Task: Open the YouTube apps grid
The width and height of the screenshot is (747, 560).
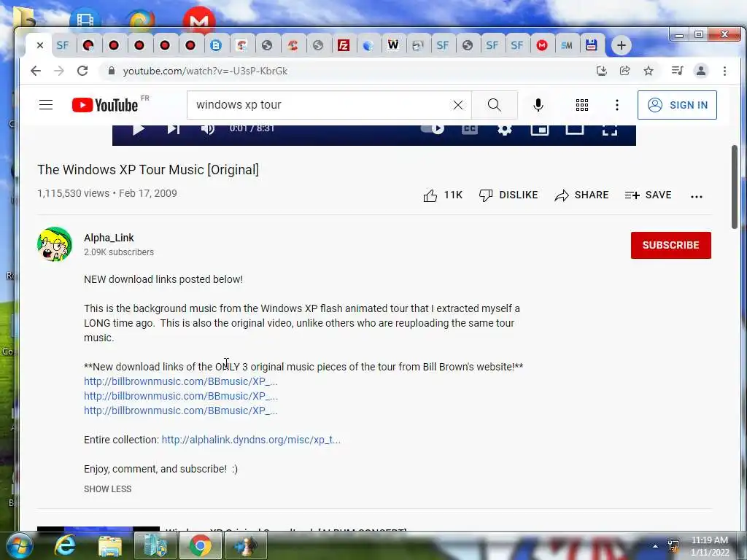Action: (x=581, y=105)
